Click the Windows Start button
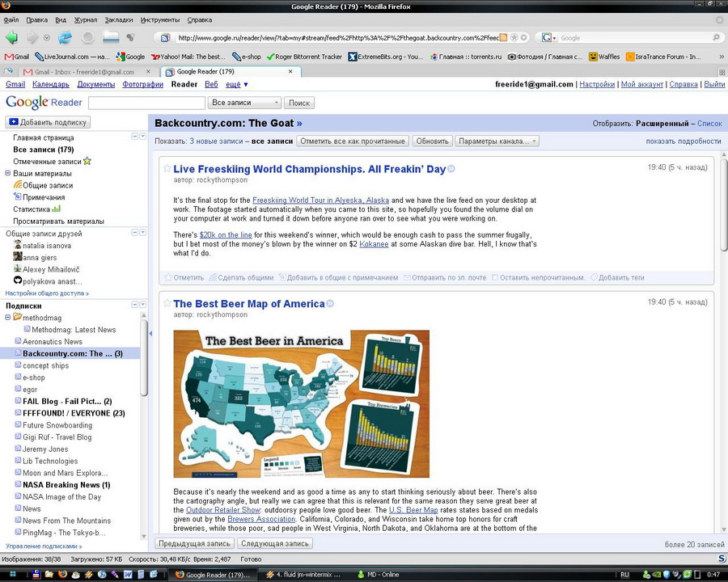728x582 pixels. (x=13, y=575)
